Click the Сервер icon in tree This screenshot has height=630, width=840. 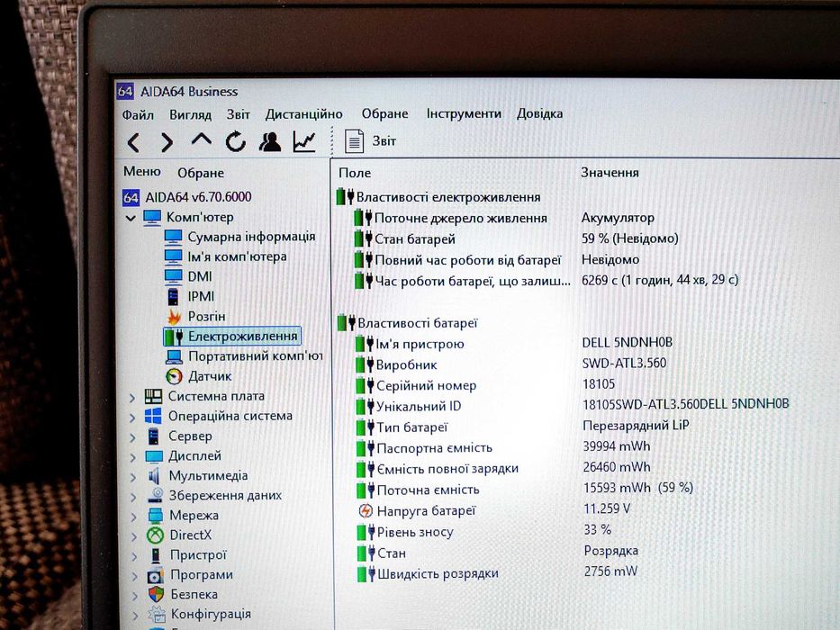point(154,436)
